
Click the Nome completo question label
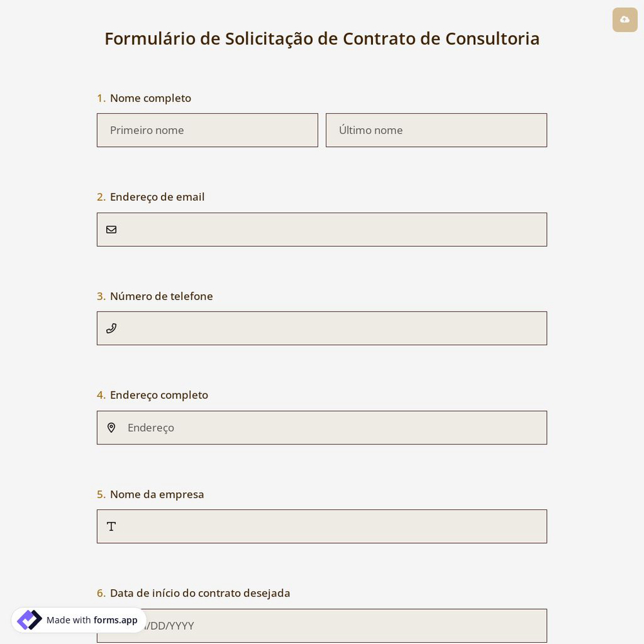click(150, 98)
